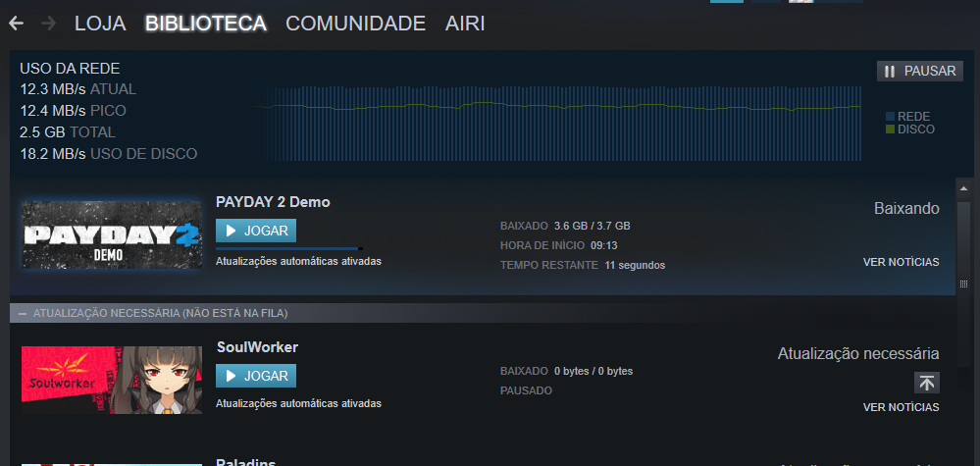
Task: Open the AIRI profile menu
Action: coord(465,24)
